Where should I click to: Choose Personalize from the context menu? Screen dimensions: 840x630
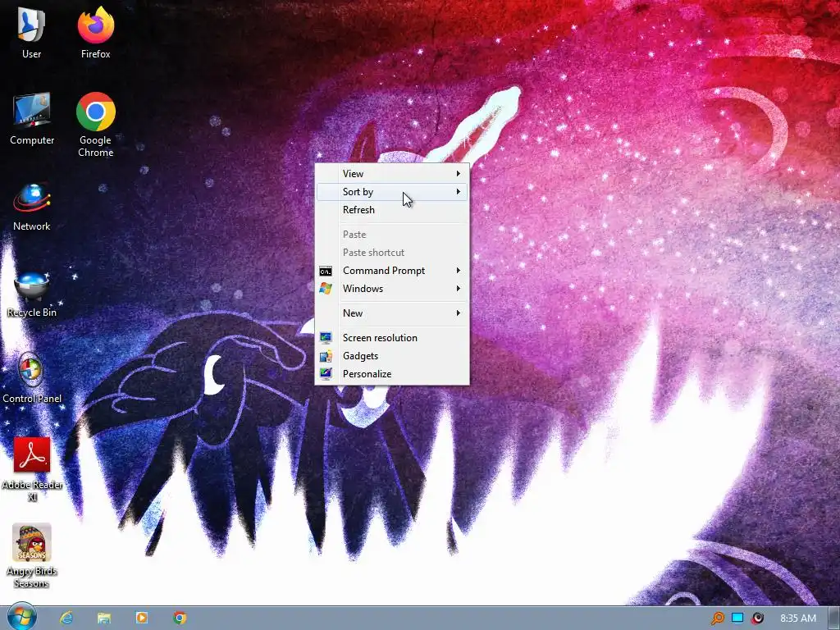392,374
